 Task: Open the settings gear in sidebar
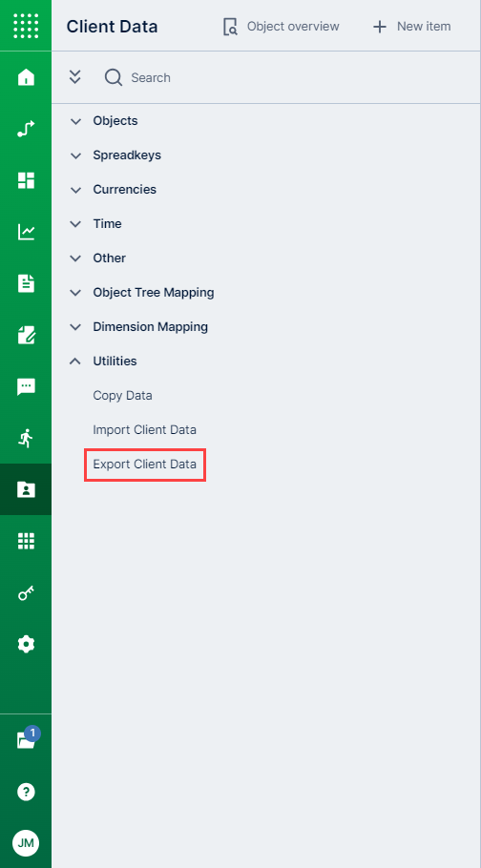pyautogui.click(x=26, y=644)
